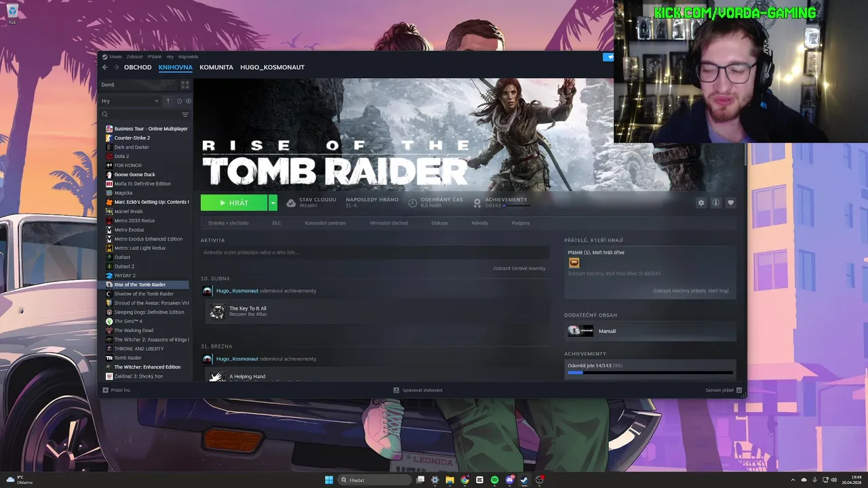Click Zobrazit všechny přátele, kteří hrají
868x488 pixels.
tap(691, 291)
